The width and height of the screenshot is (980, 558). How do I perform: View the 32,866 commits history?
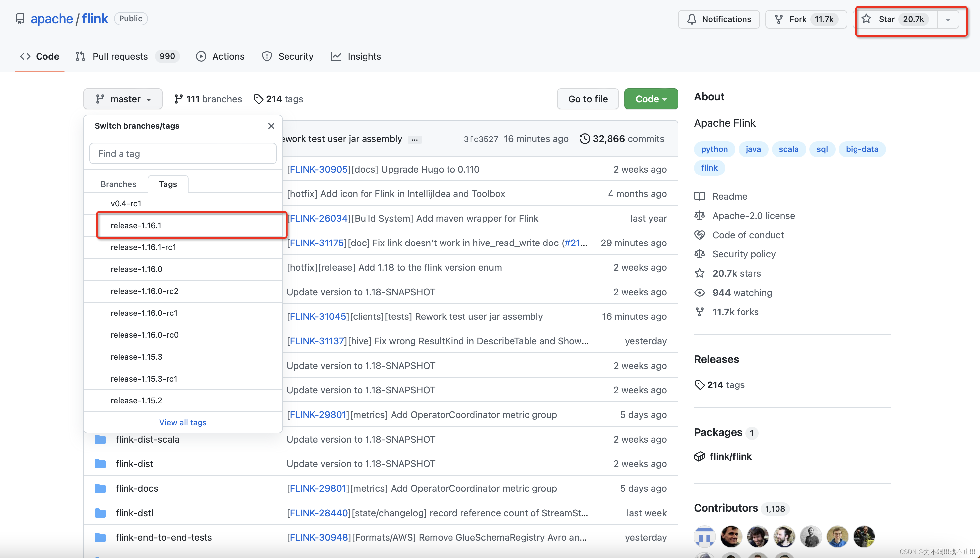coord(622,139)
